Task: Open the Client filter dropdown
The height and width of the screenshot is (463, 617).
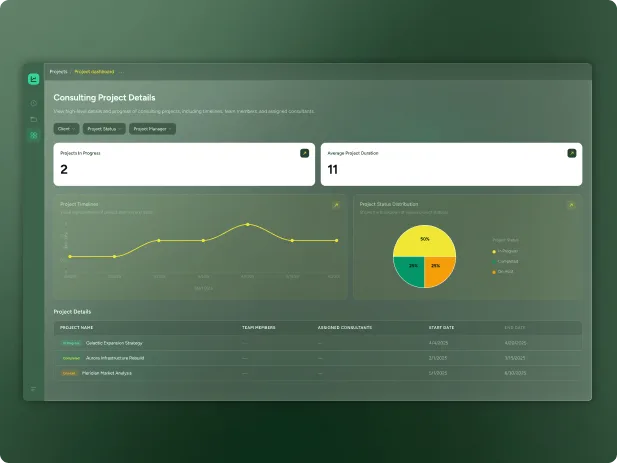Action: click(x=66, y=129)
